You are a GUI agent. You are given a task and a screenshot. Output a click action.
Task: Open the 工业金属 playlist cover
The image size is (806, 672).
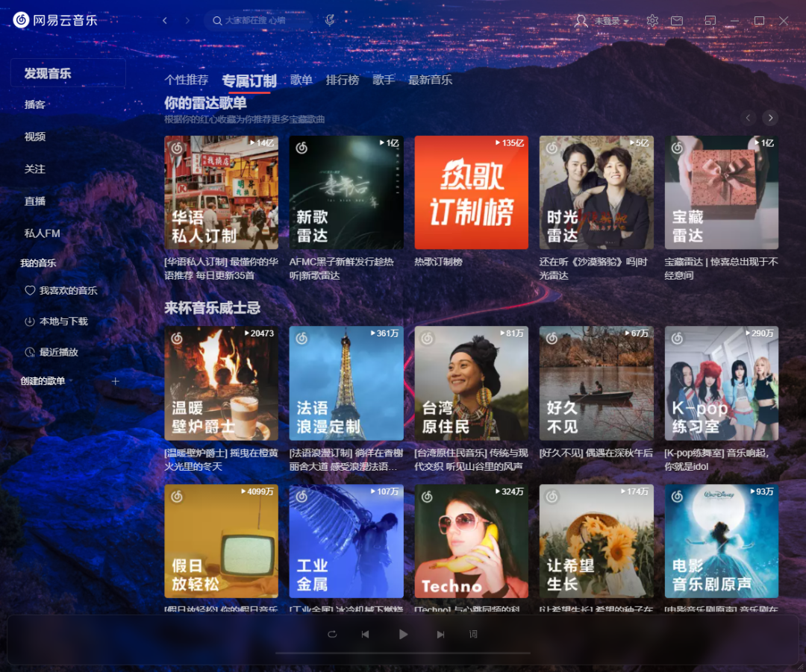(346, 541)
